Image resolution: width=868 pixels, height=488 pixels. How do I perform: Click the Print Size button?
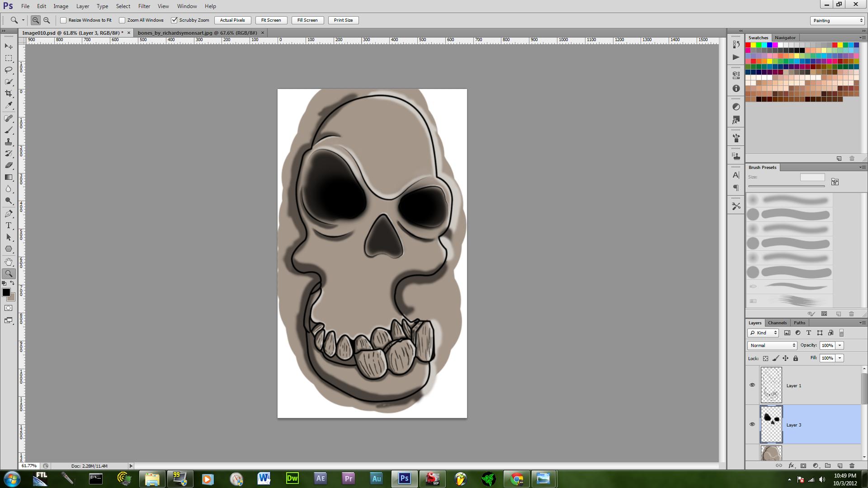pyautogui.click(x=343, y=20)
